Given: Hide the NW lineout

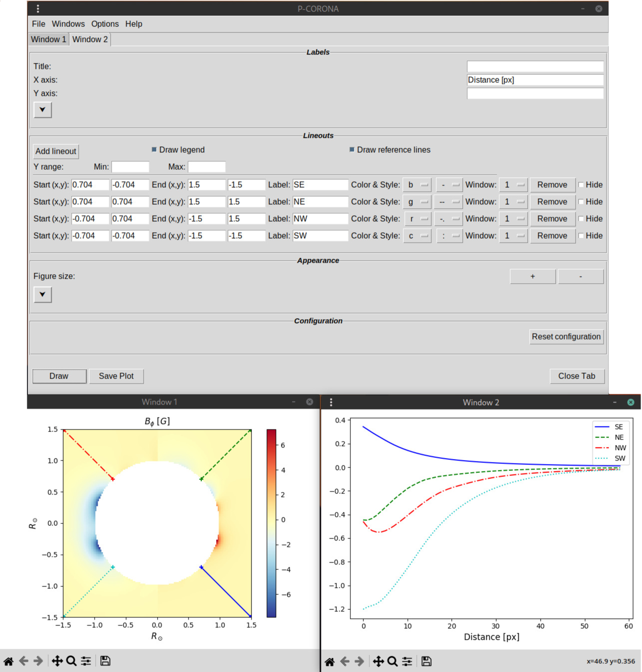Looking at the screenshot, I should [x=581, y=219].
